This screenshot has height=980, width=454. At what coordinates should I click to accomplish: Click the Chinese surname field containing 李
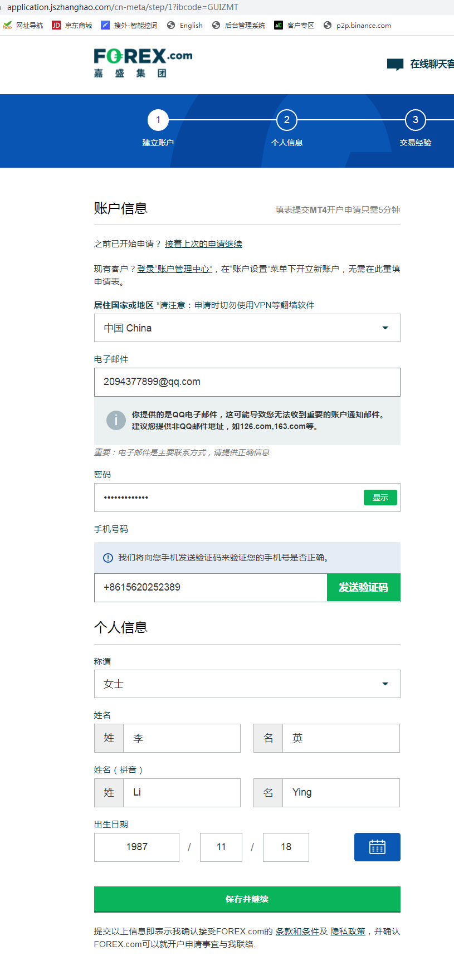(x=182, y=738)
